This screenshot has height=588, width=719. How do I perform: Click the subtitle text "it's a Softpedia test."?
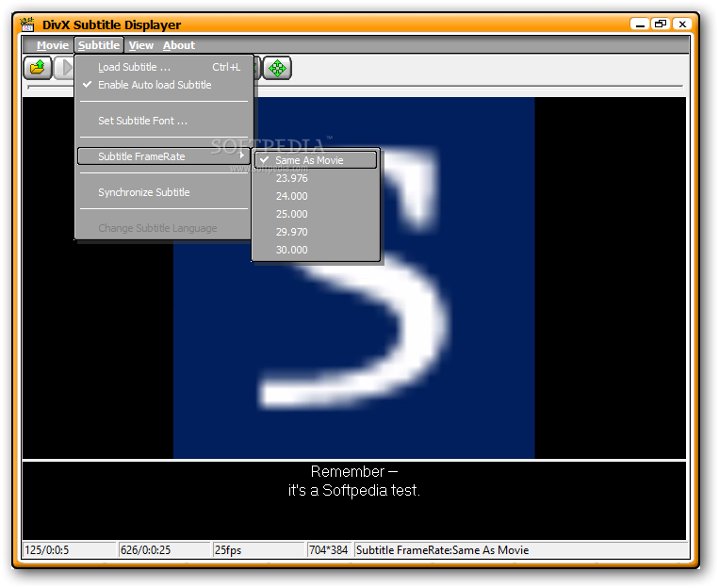click(x=353, y=490)
